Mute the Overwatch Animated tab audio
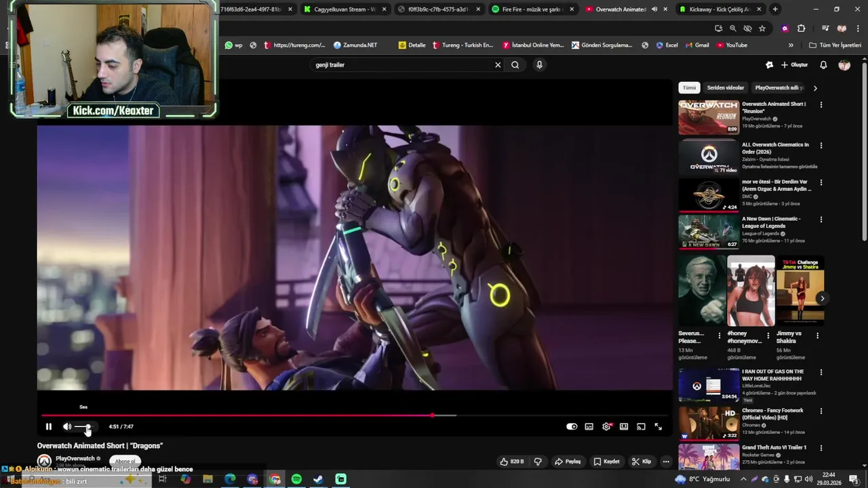The height and width of the screenshot is (488, 868). [x=654, y=9]
